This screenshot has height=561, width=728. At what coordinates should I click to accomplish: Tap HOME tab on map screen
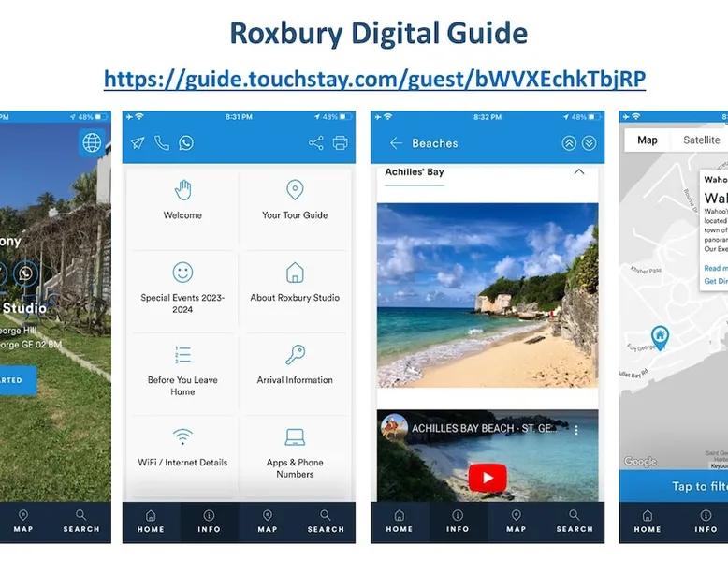(x=648, y=522)
